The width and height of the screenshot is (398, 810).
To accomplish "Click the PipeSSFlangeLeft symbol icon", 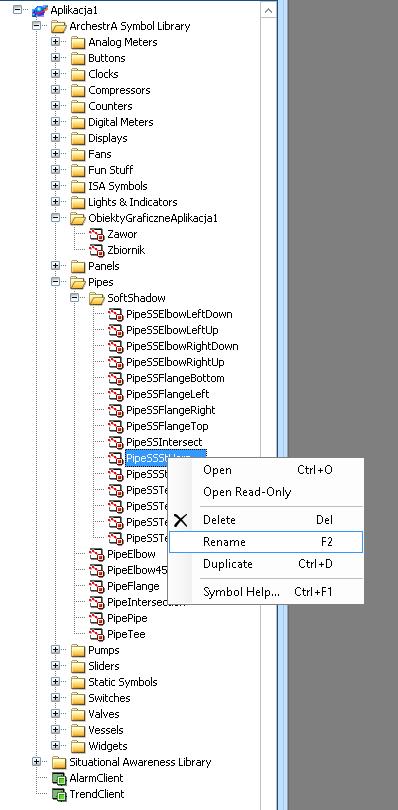I will point(116,394).
